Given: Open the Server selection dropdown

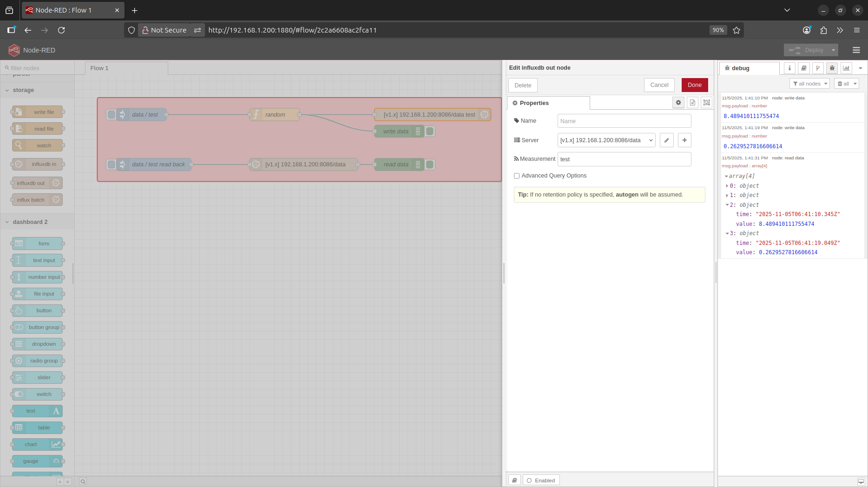Looking at the screenshot, I should pyautogui.click(x=606, y=140).
